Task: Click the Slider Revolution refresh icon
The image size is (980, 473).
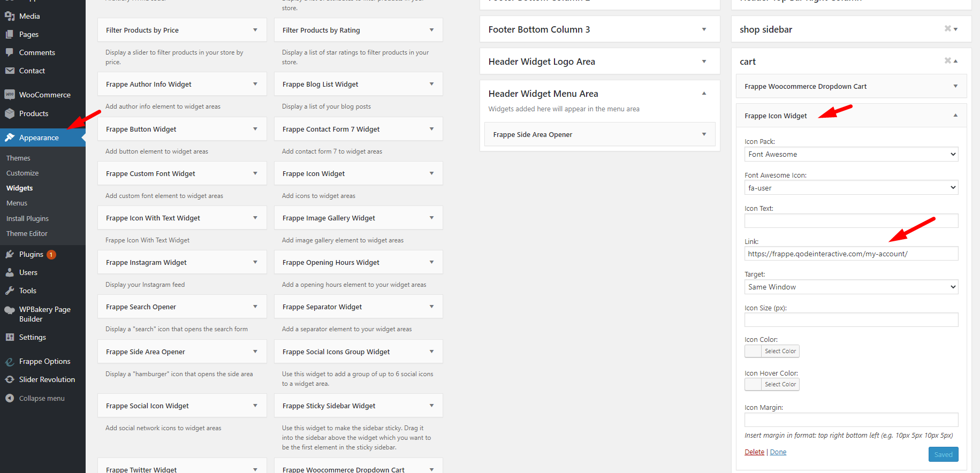Action: 10,379
